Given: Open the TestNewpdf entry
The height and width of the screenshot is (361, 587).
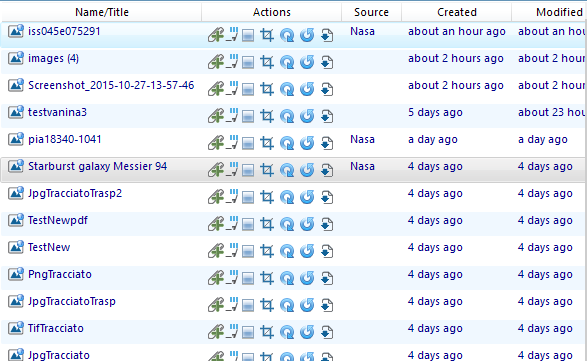Looking at the screenshot, I should (x=58, y=220).
